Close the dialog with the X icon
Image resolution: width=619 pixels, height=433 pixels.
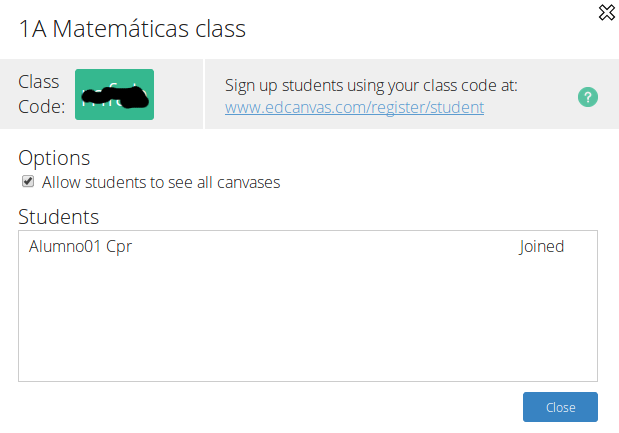coord(607,12)
